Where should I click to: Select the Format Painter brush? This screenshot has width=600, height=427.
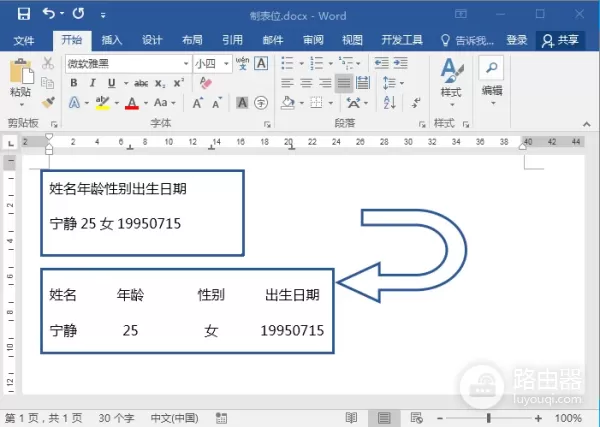pyautogui.click(x=48, y=102)
